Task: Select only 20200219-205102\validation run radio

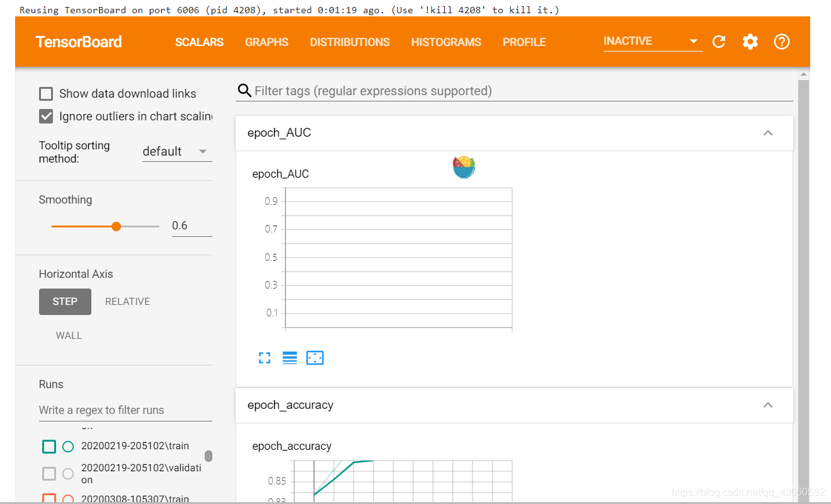Action: point(68,474)
